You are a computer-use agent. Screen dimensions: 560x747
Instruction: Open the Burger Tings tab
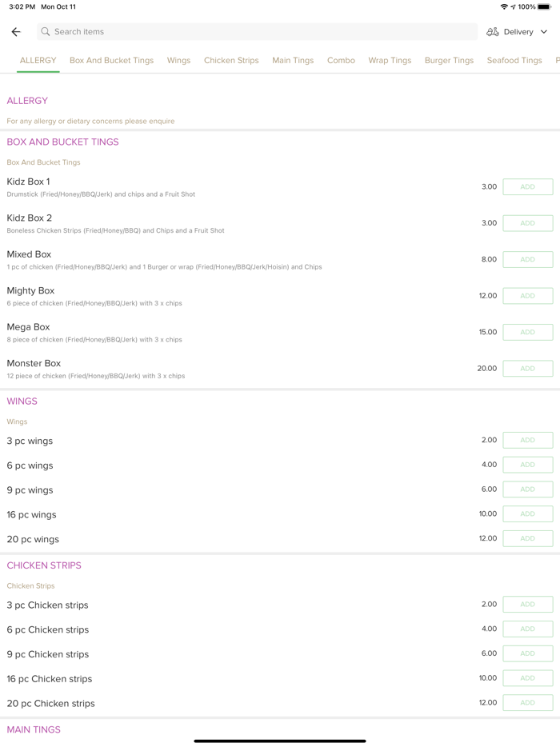pyautogui.click(x=449, y=61)
